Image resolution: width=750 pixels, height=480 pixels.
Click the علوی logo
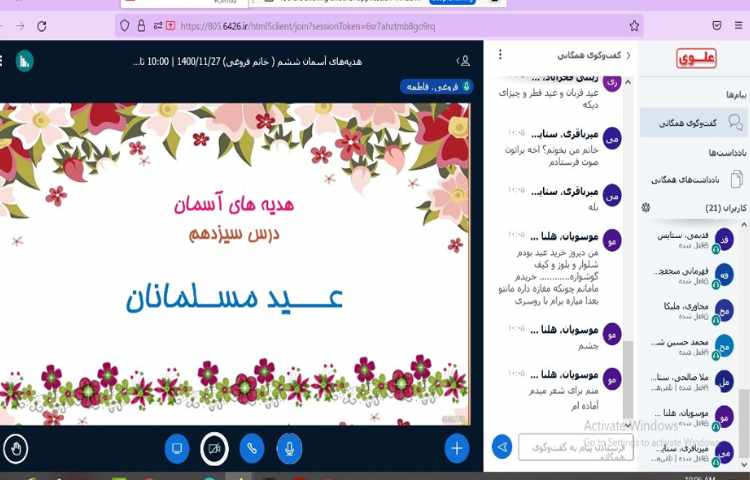(696, 58)
